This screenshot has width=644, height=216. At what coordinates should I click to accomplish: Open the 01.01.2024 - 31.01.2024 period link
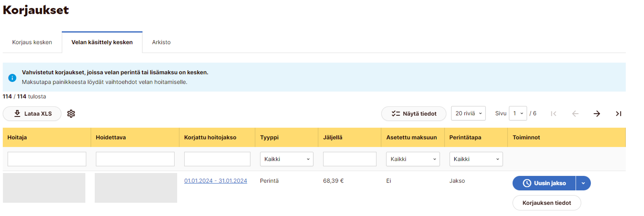click(x=216, y=181)
